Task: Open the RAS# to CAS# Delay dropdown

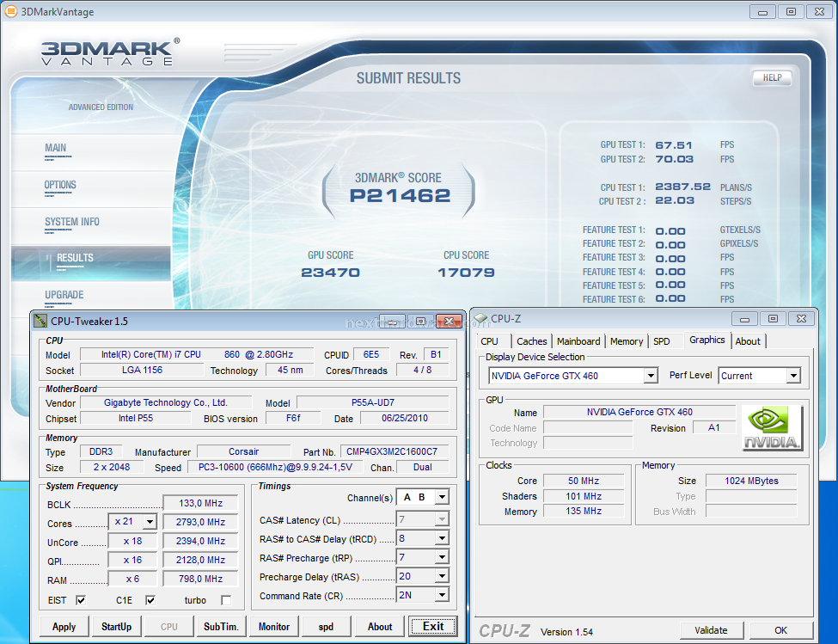Action: 442,538
